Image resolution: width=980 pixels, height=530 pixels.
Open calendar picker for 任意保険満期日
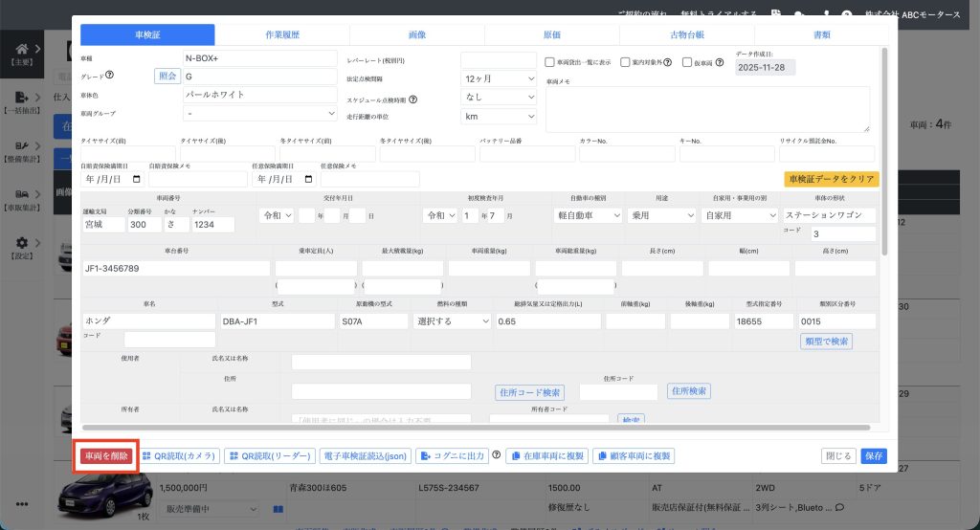tap(308, 179)
